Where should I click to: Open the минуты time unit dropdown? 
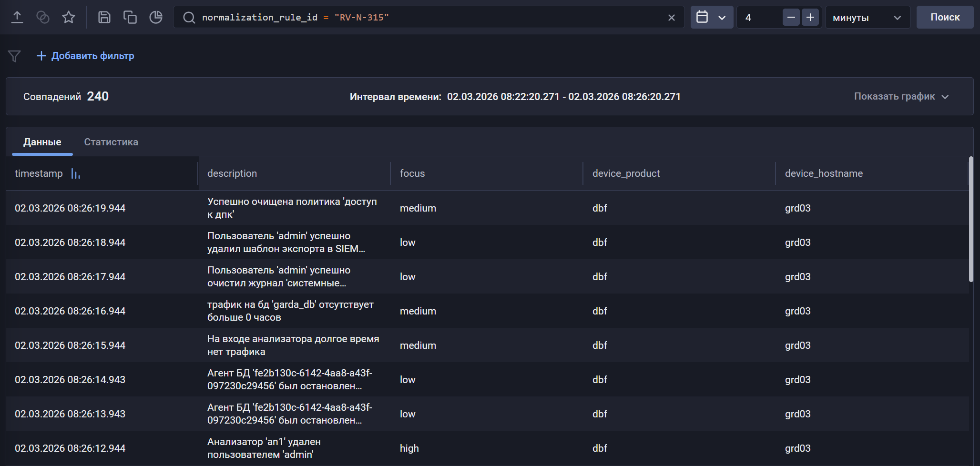coord(867,18)
